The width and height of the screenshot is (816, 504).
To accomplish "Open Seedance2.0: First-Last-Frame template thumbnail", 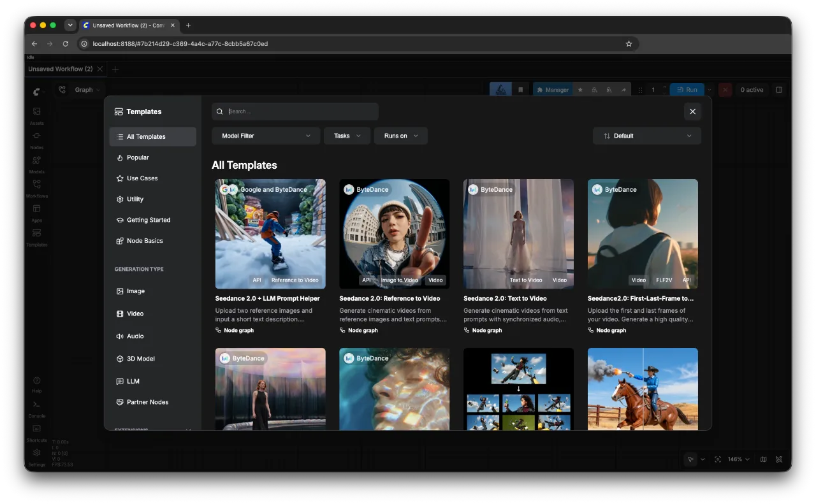I will pos(643,234).
